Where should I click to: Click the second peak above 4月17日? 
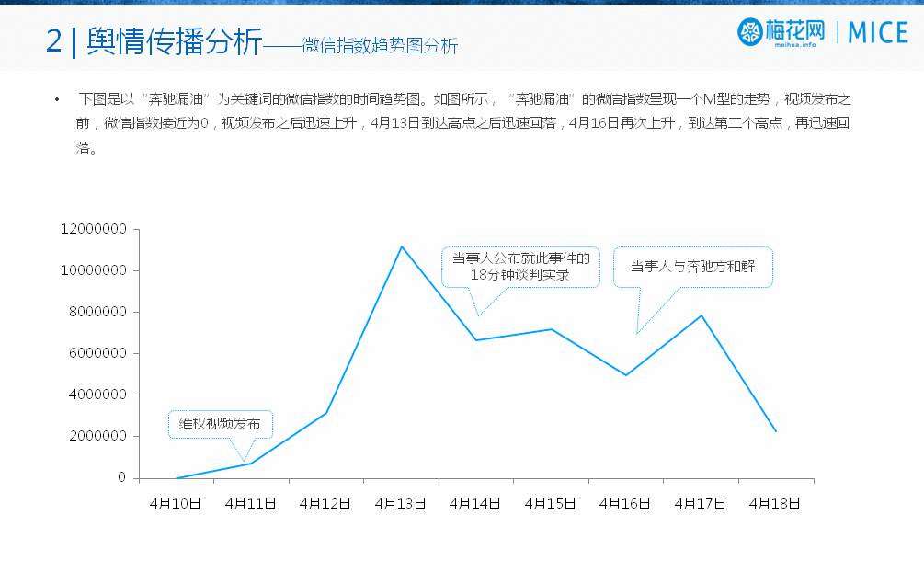coord(702,315)
